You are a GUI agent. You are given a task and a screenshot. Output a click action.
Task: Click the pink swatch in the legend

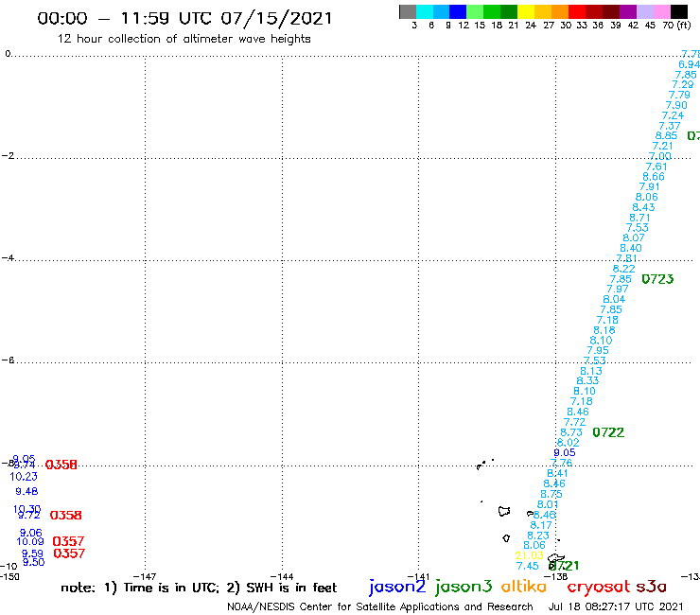pos(662,11)
